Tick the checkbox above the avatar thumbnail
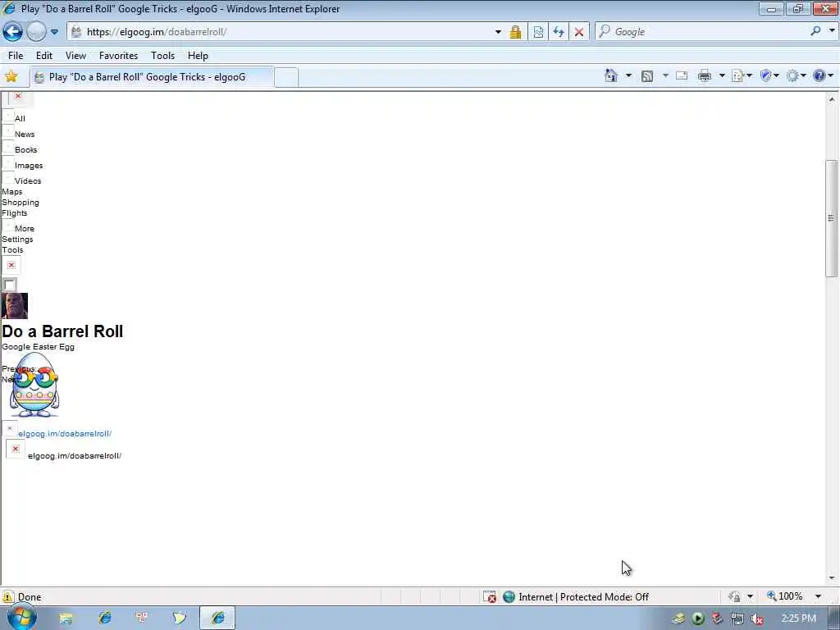The width and height of the screenshot is (840, 630). click(x=9, y=285)
